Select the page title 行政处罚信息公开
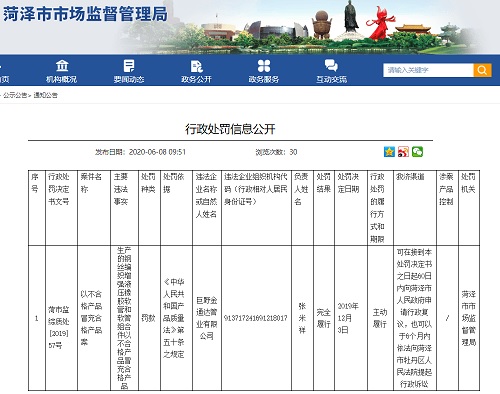This screenshot has width=500, height=394. coord(230,129)
